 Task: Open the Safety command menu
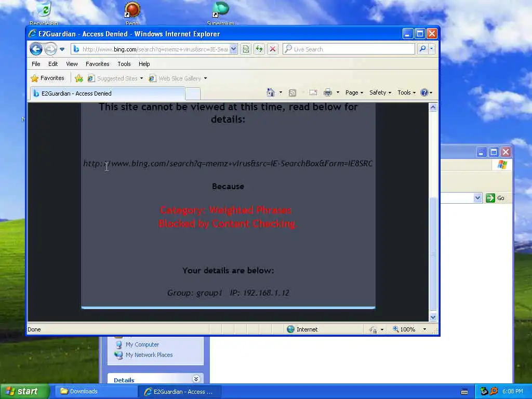pos(380,92)
